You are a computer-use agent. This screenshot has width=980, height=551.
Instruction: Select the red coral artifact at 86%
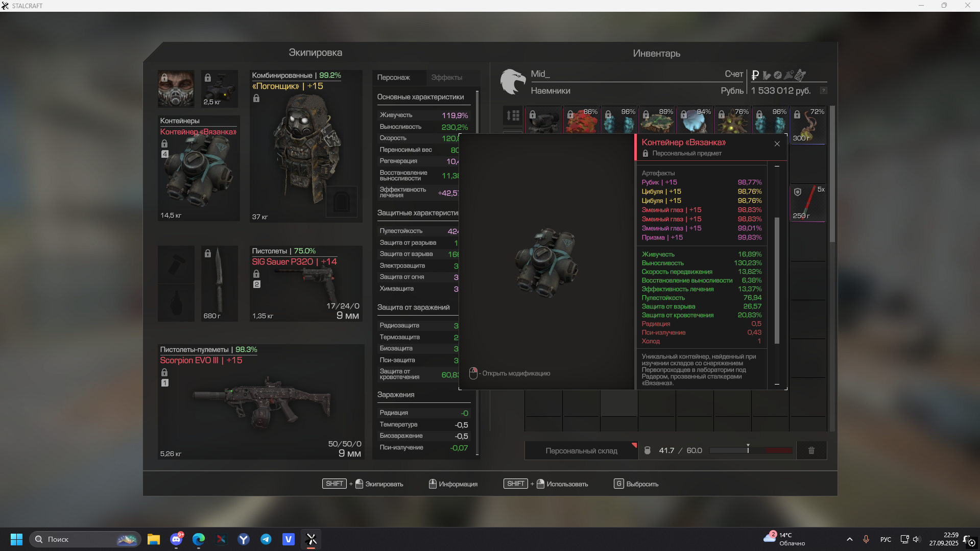(x=581, y=121)
